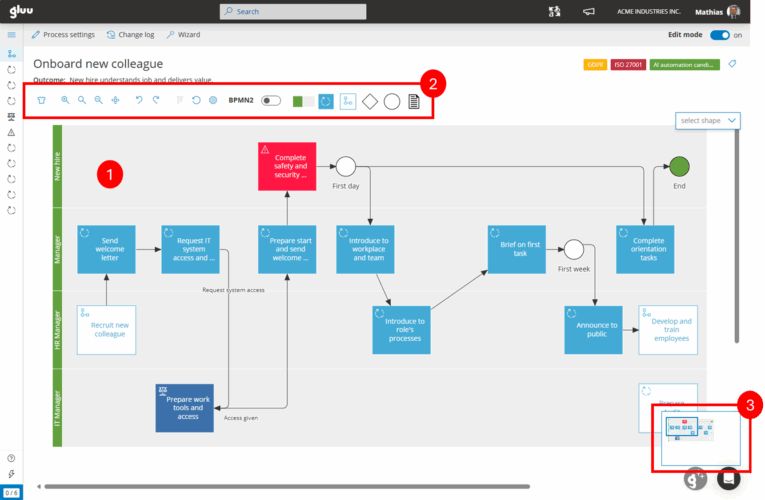The image size is (765, 500).
Task: Select the green color swatch
Action: [x=298, y=101]
